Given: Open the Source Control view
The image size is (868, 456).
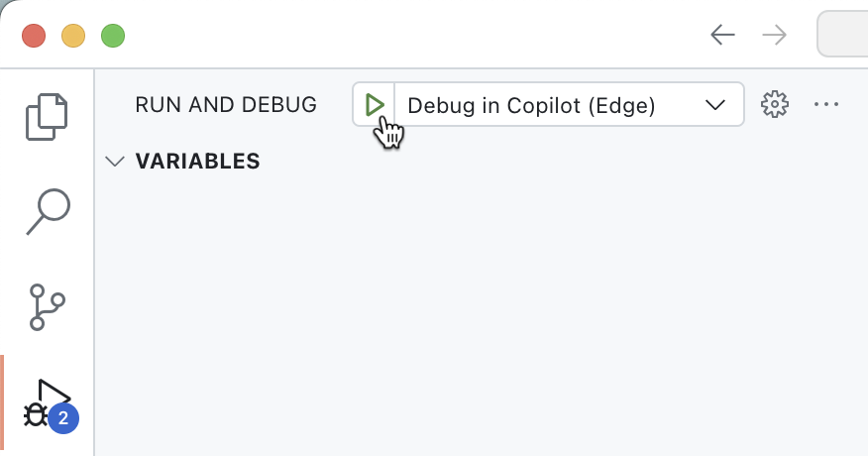Looking at the screenshot, I should (x=48, y=307).
